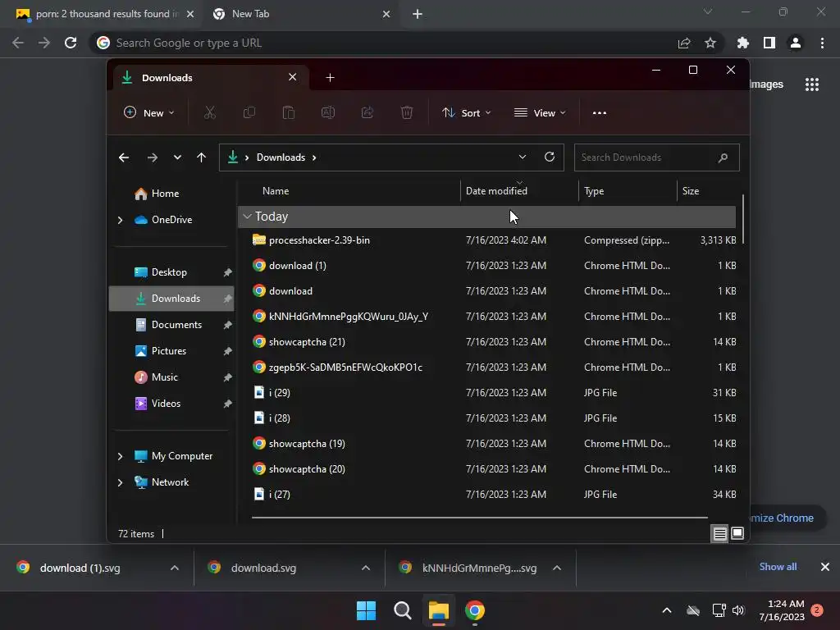Click File Explorer icon in taskbar

[438, 610]
